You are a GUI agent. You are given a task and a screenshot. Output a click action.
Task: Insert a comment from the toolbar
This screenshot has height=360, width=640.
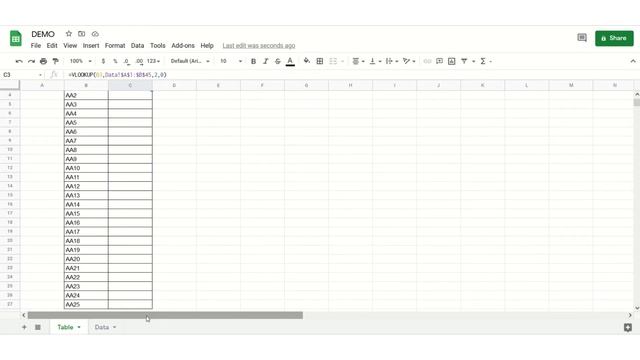pyautogui.click(x=440, y=61)
